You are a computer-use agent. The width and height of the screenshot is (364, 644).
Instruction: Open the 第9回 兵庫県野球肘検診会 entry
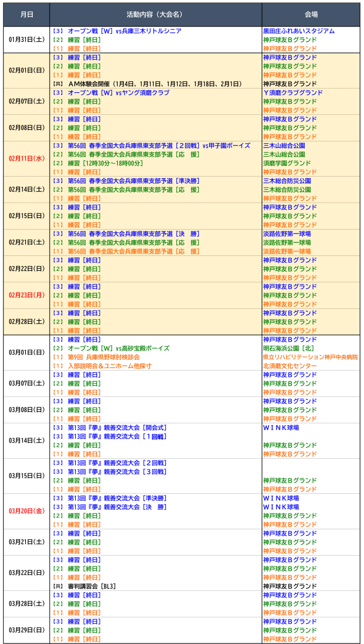(104, 358)
